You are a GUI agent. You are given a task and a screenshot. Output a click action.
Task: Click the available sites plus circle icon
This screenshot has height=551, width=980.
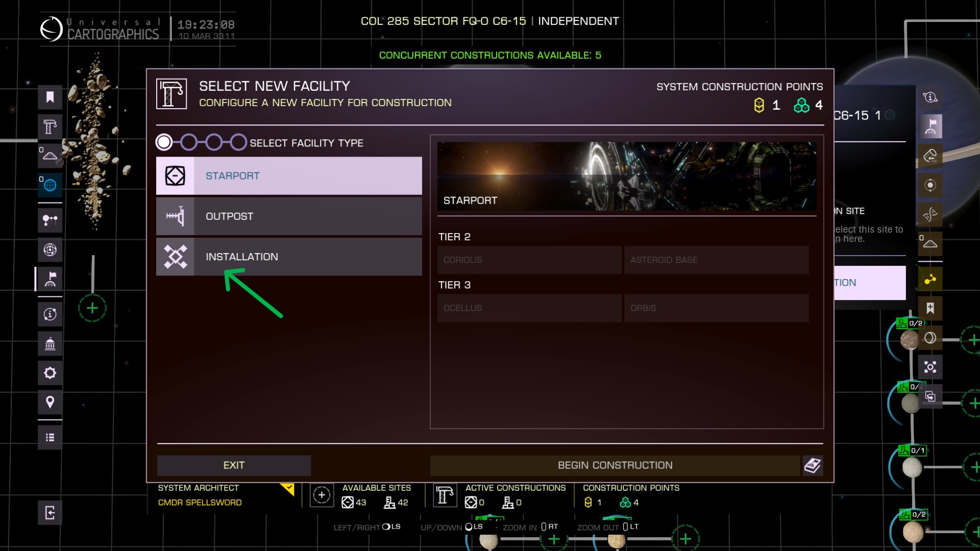coord(322,495)
